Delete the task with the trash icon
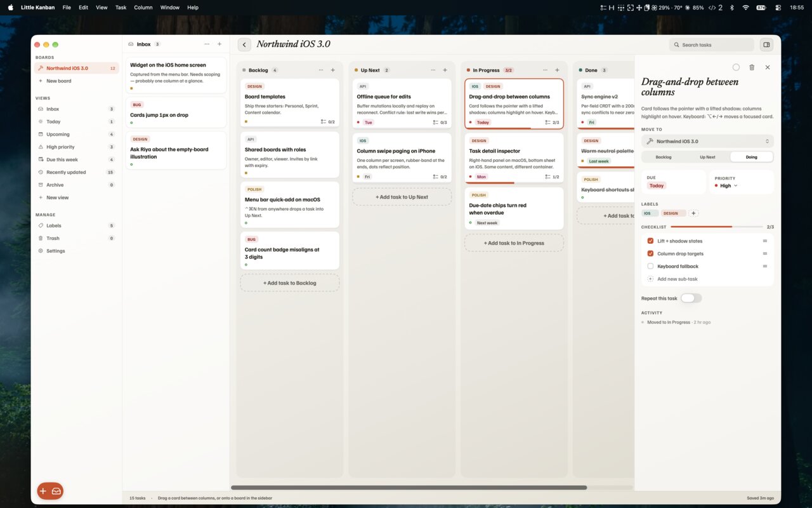Screen dimensions: 812x508 click(x=752, y=67)
